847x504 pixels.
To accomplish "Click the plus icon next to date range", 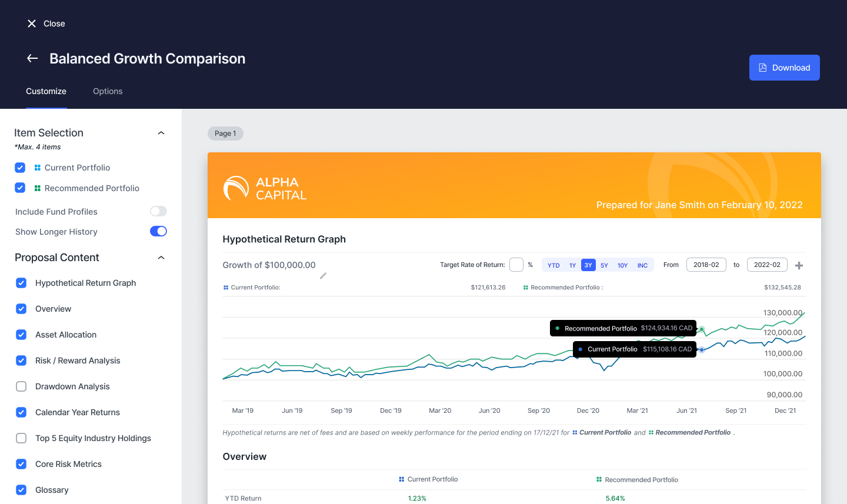I will tap(799, 266).
